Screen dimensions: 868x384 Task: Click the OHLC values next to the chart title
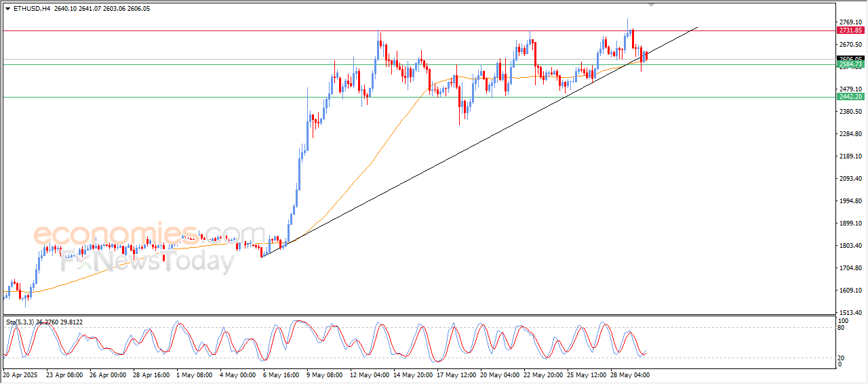click(102, 9)
